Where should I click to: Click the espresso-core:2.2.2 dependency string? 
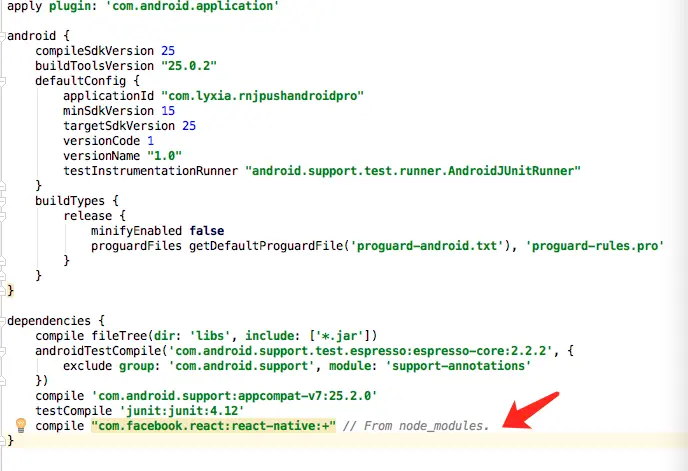coord(360,351)
